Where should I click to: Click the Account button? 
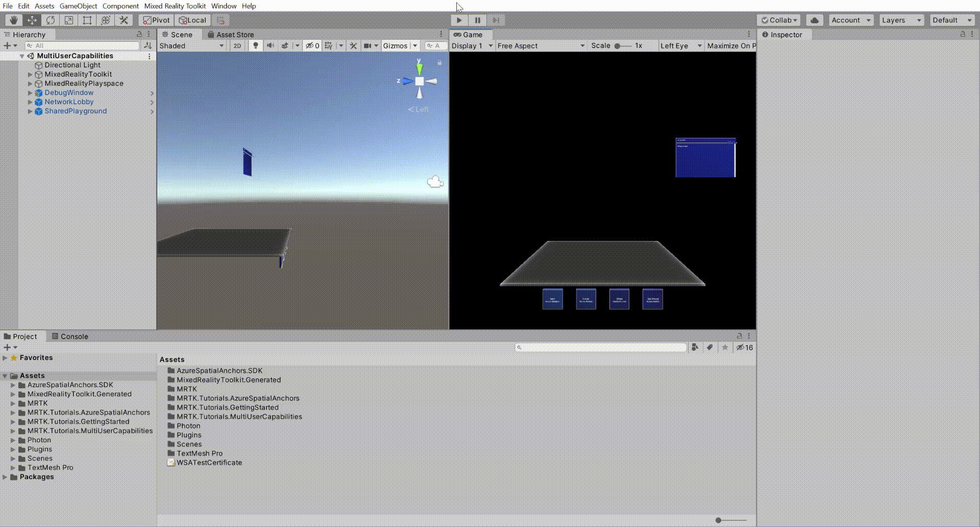[850, 20]
